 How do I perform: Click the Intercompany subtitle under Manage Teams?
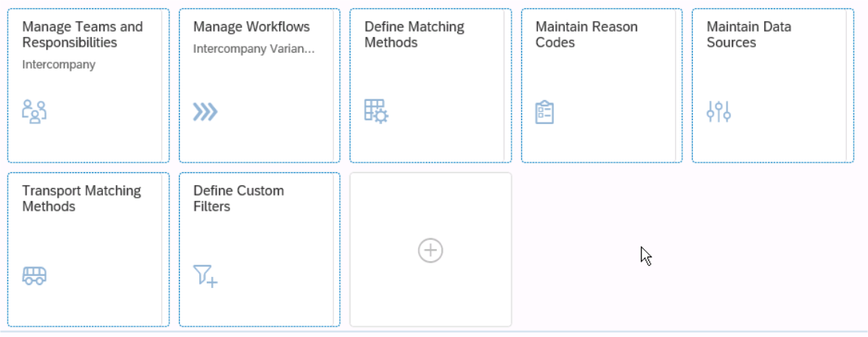tap(59, 65)
